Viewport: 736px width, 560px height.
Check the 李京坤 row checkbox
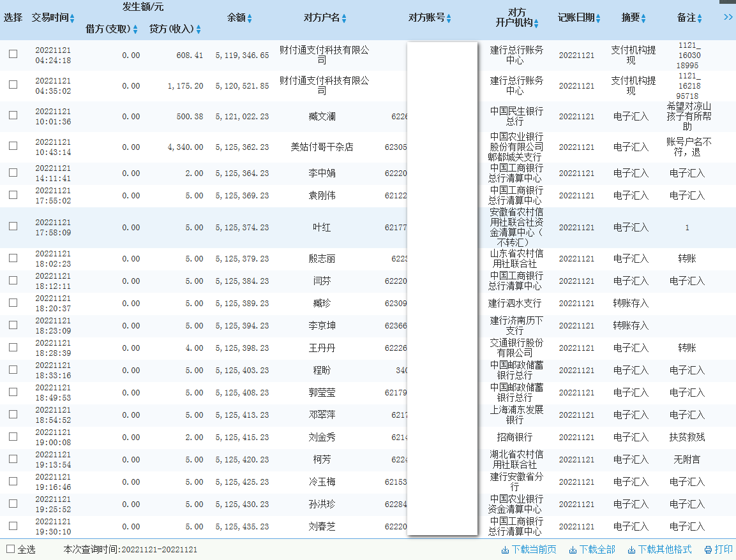(x=13, y=325)
